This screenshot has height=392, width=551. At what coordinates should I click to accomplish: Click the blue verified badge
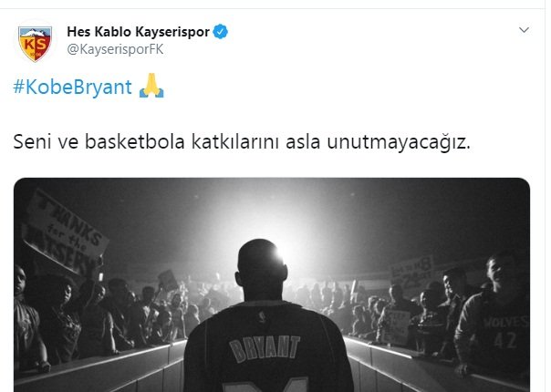tap(221, 32)
